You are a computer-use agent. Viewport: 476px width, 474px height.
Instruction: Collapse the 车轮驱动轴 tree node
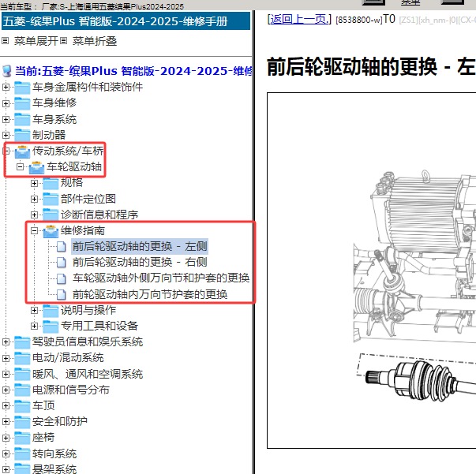click(20, 166)
